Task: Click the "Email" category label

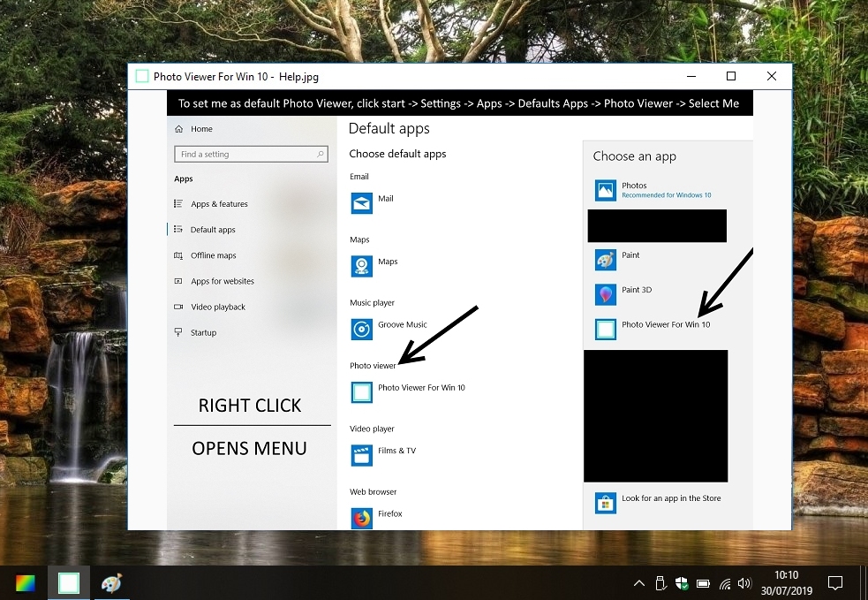Action: point(359,177)
